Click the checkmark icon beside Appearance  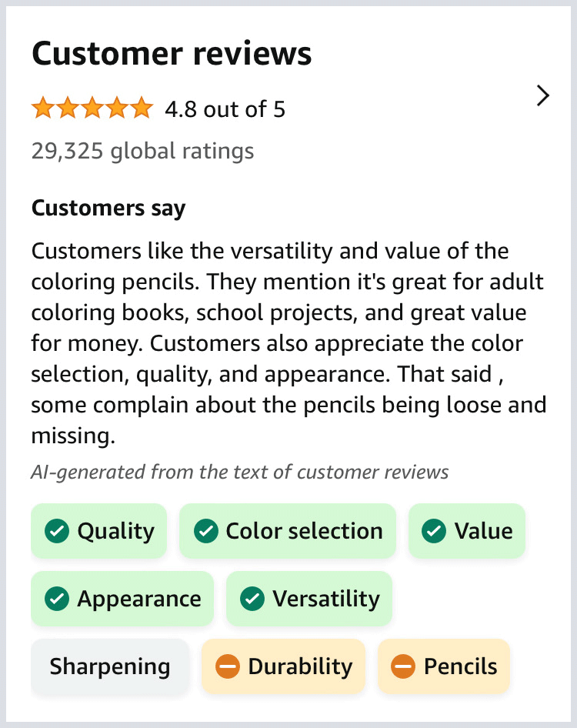tap(56, 598)
